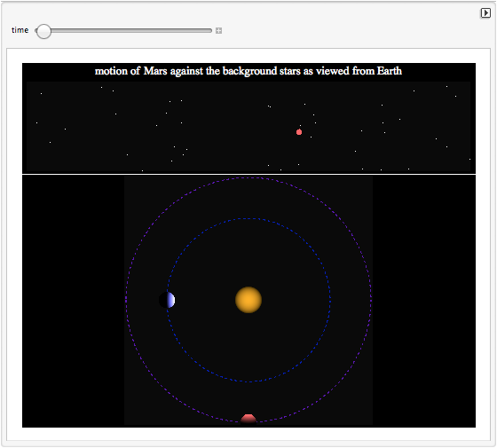Click the time slider thumb
497x448 pixels.
click(43, 31)
